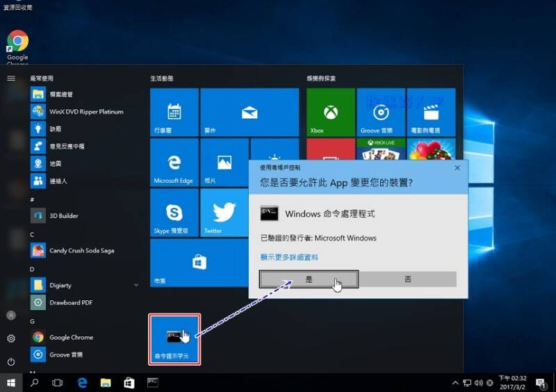Switch to Command Prompt taskbar icon
Viewport: 556px width, 392px height.
[153, 383]
